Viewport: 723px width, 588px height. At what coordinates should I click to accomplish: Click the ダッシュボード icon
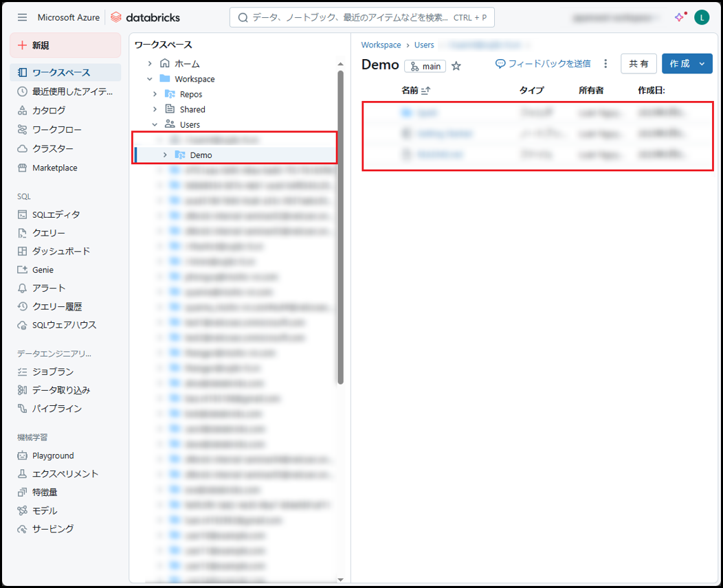22,251
